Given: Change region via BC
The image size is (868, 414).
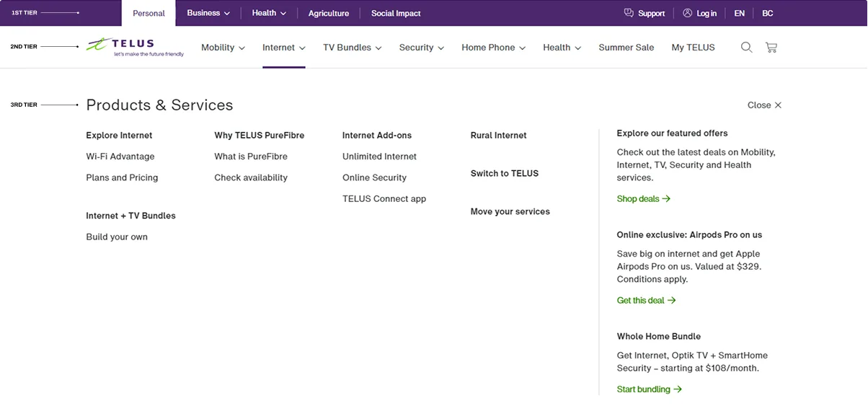Looking at the screenshot, I should 768,13.
